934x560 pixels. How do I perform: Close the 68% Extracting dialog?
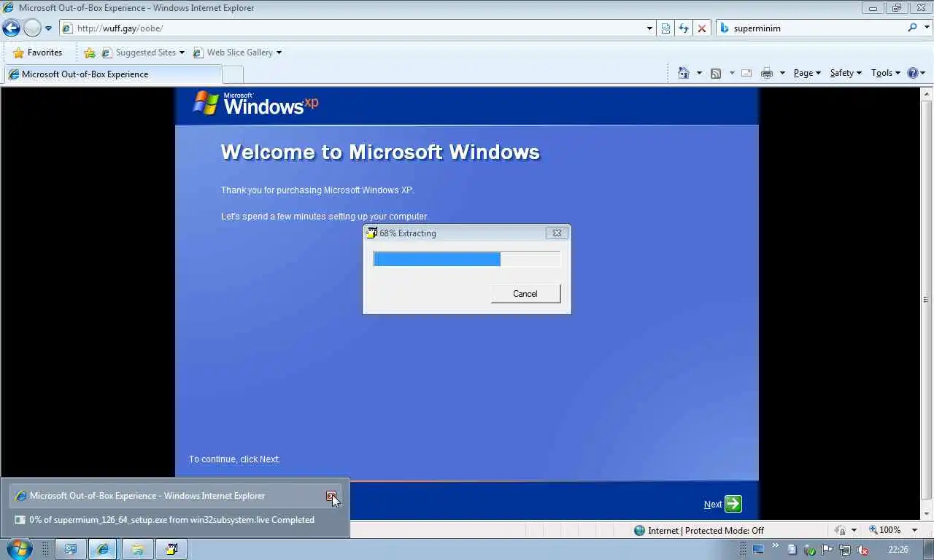[557, 233]
